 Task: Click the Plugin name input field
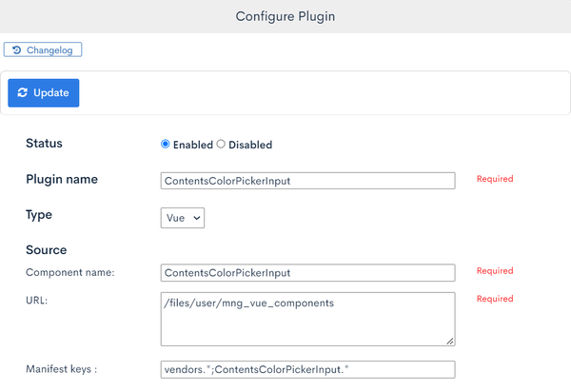(307, 181)
